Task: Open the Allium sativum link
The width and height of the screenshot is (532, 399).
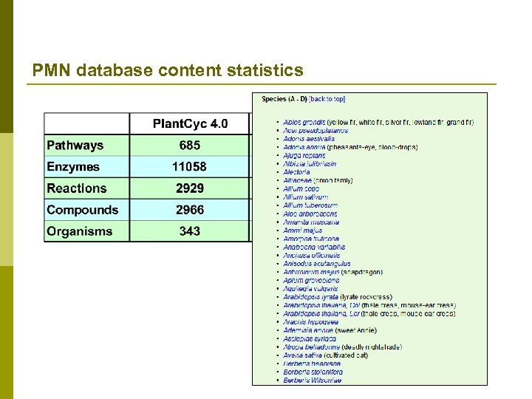Action: pyautogui.click(x=305, y=197)
